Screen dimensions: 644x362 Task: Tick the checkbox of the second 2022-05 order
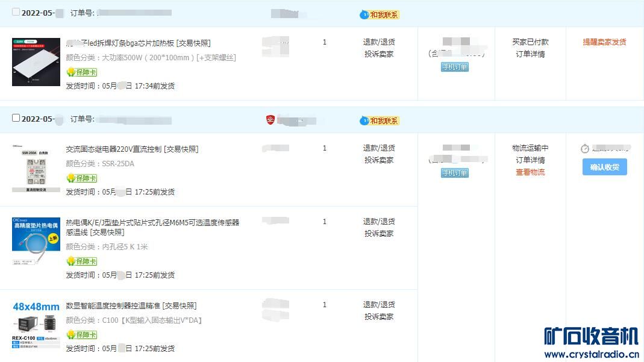[x=16, y=118]
